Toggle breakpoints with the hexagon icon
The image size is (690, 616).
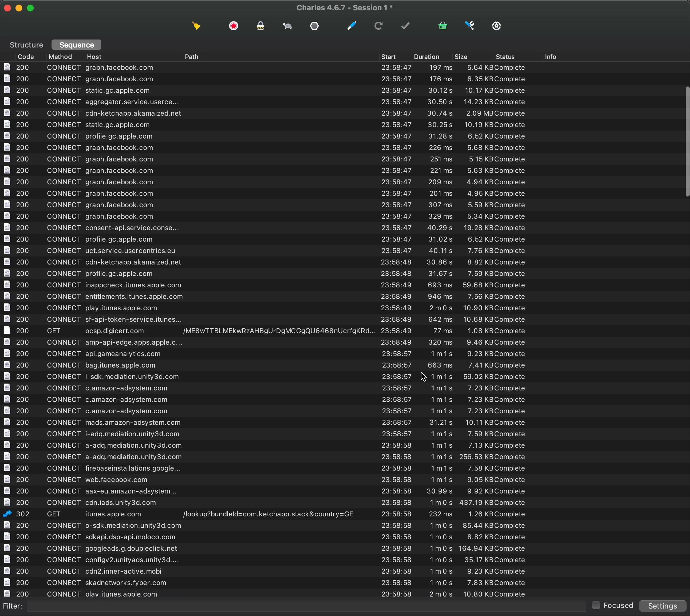[315, 26]
